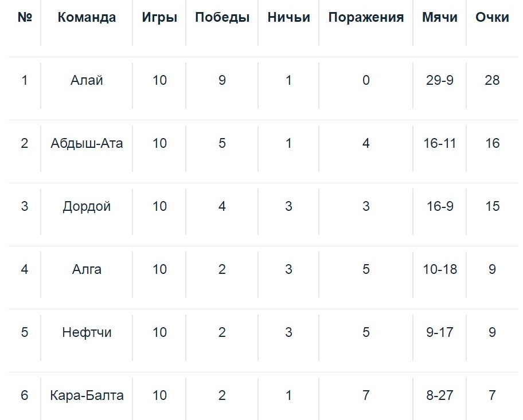Select team name Алай
Image resolution: width=523 pixels, height=420 pixels.
pyautogui.click(x=87, y=80)
